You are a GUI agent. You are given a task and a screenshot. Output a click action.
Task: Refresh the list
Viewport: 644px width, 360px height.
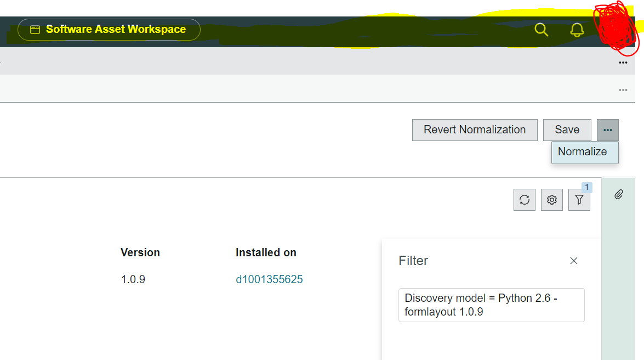pos(525,200)
